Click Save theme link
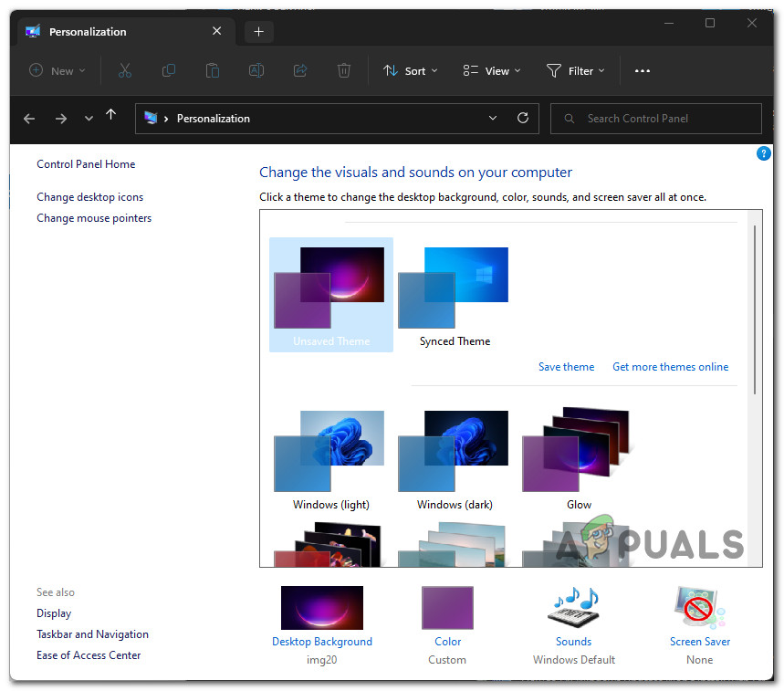 [566, 367]
